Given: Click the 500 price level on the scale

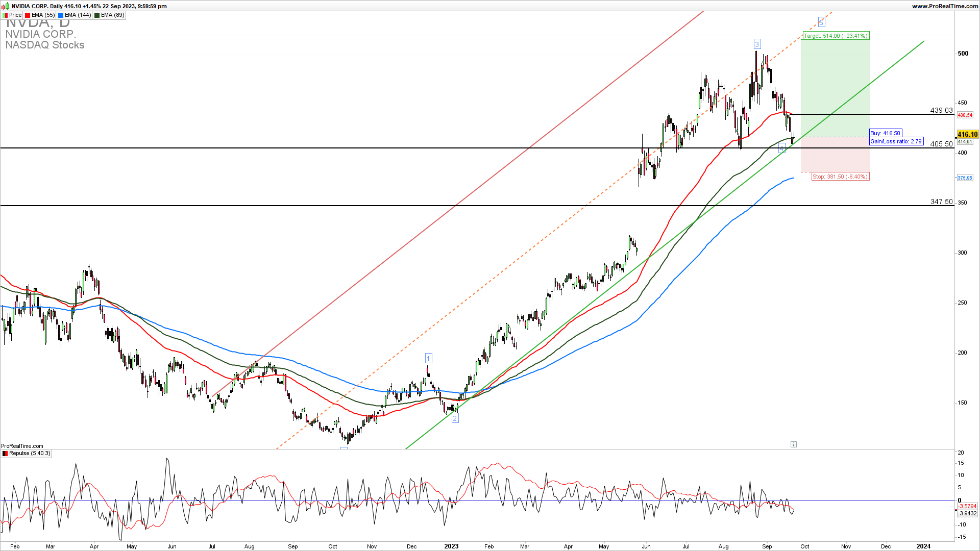Looking at the screenshot, I should pyautogui.click(x=963, y=54).
